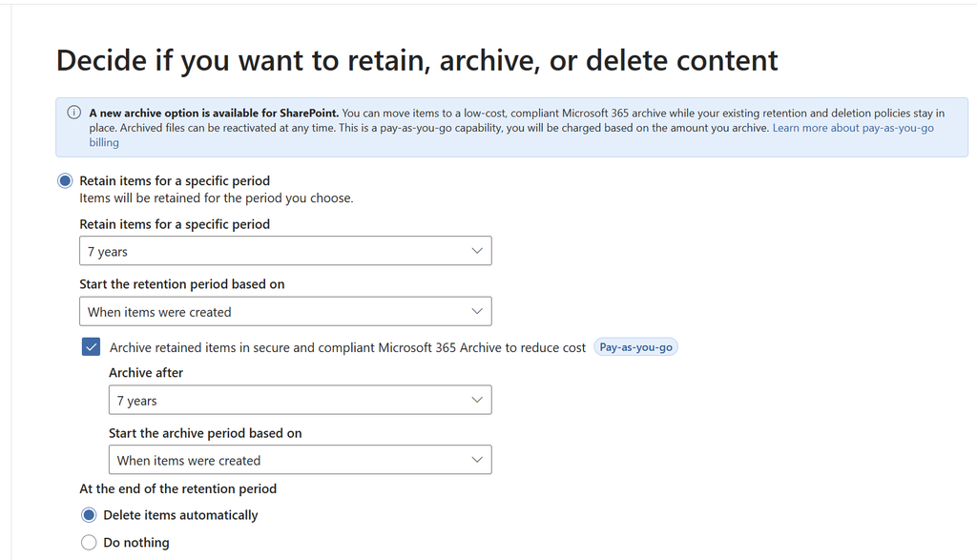Click the Pay-as-you-go badge

pyautogui.click(x=635, y=347)
